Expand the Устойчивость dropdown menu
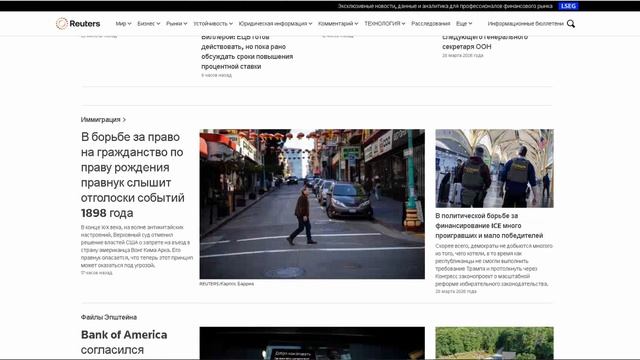The width and height of the screenshot is (640, 360). tap(213, 24)
